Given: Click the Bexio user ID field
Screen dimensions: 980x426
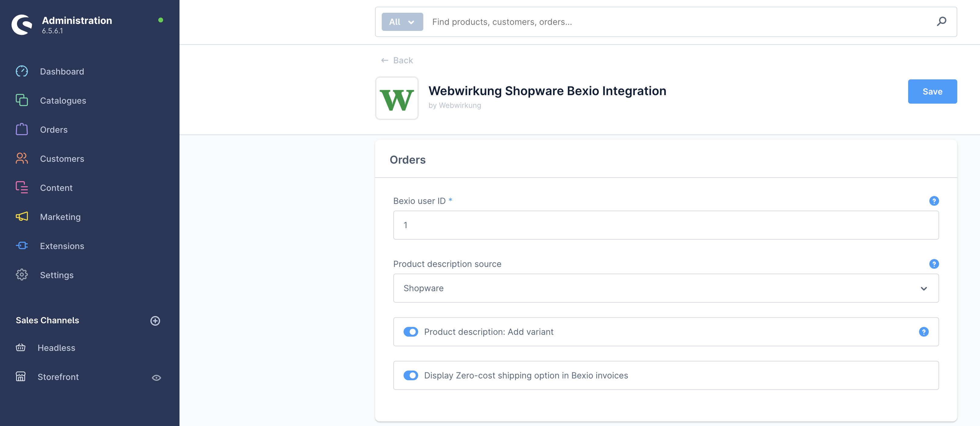Looking at the screenshot, I should pos(665,225).
